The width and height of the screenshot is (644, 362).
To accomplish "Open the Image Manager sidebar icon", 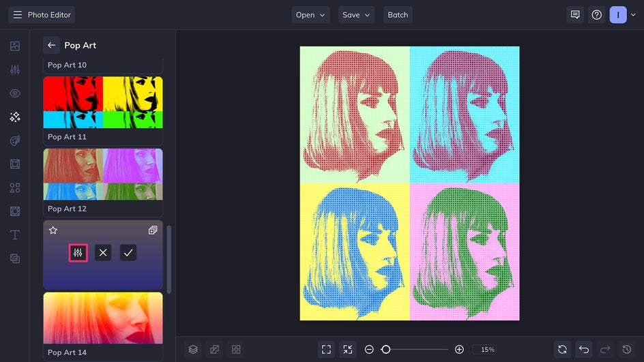I will click(15, 46).
